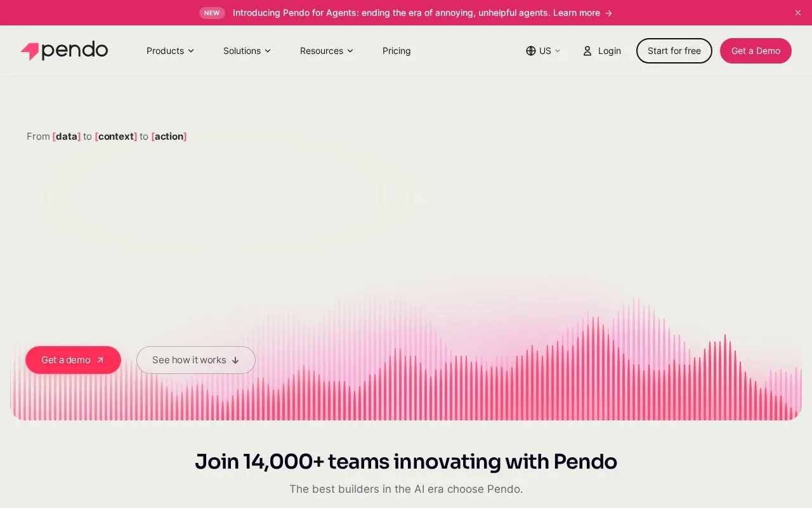The height and width of the screenshot is (508, 812).
Task: Click the Pendo for Agents announcement text
Action: (391, 13)
